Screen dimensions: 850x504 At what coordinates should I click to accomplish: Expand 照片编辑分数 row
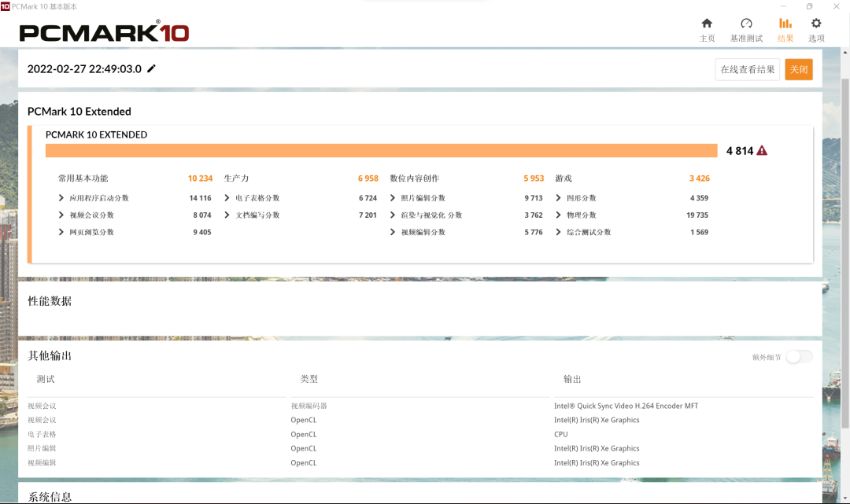(x=393, y=197)
